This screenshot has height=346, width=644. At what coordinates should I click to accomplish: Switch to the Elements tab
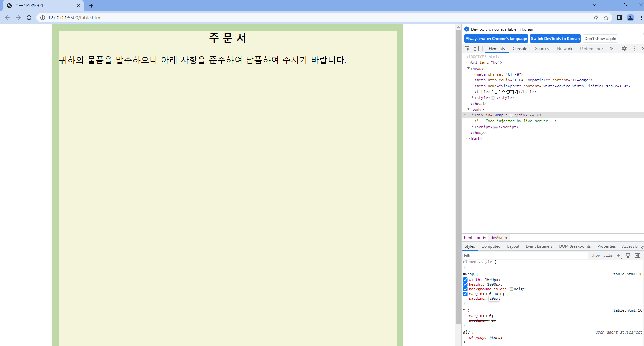point(497,49)
